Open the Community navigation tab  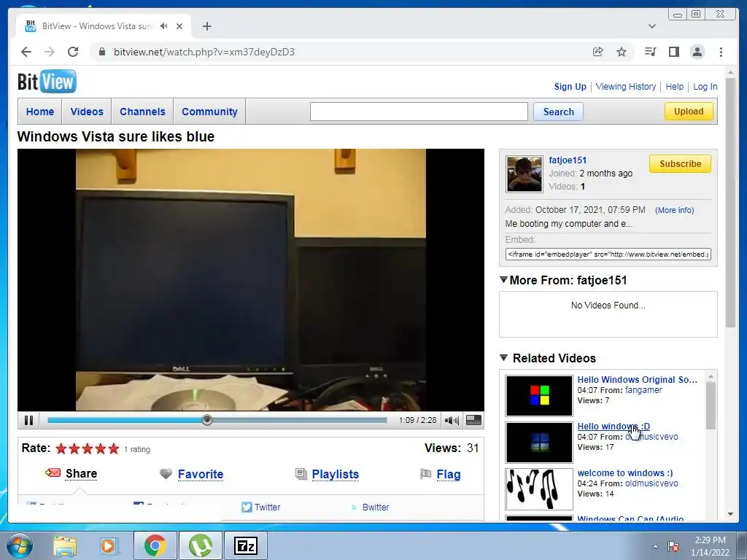[x=209, y=112]
